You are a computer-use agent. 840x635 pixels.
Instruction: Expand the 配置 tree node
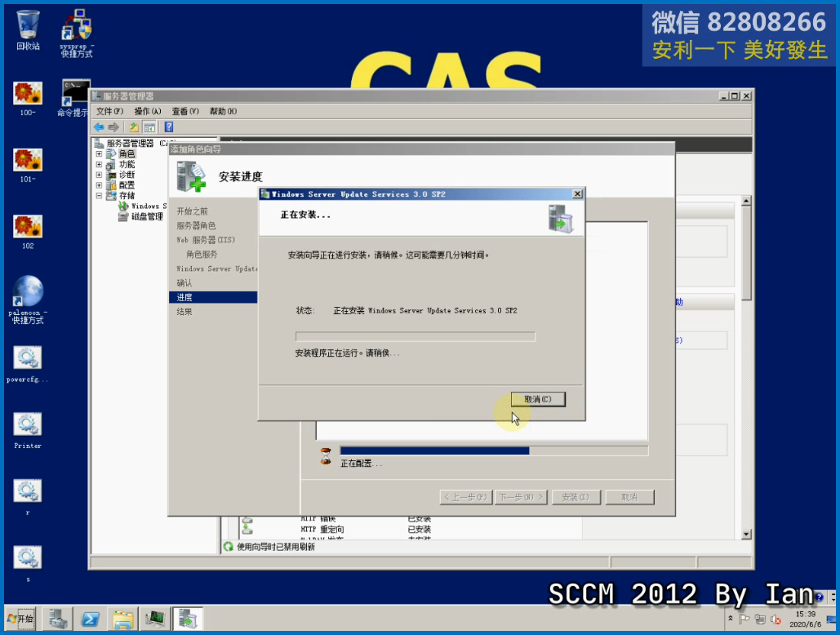coord(99,185)
